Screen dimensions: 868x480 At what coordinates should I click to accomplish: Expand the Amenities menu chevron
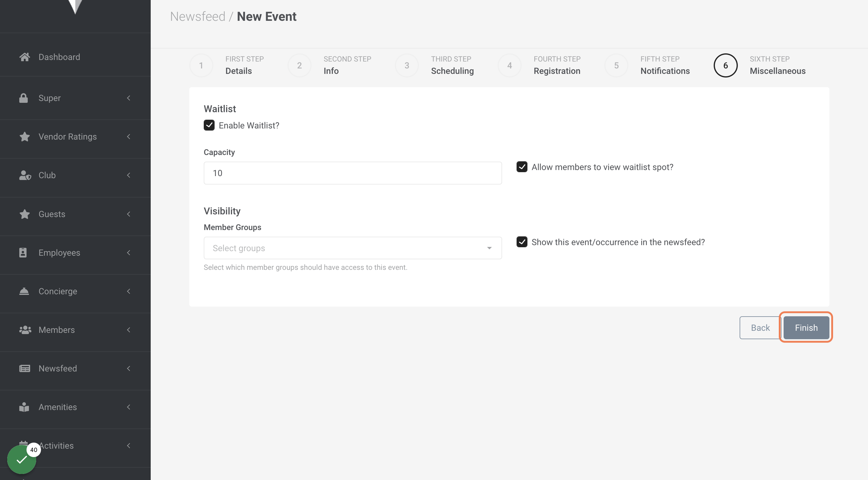[x=128, y=407]
